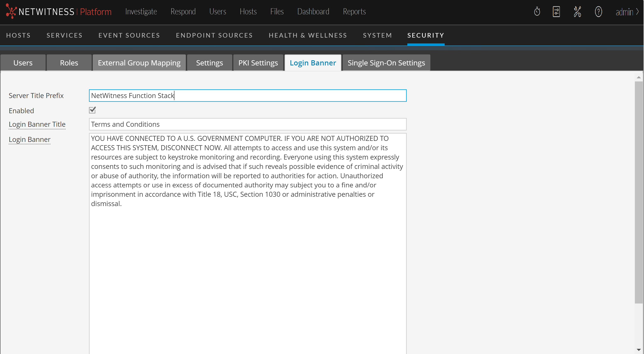Viewport: 644px width, 354px height.
Task: Open the Health & Wellness section
Action: click(x=308, y=35)
